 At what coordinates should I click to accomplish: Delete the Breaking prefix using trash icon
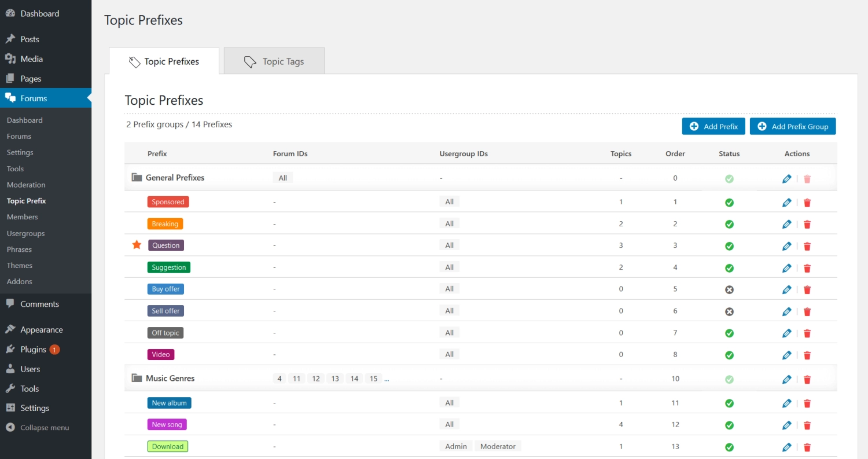[807, 224]
